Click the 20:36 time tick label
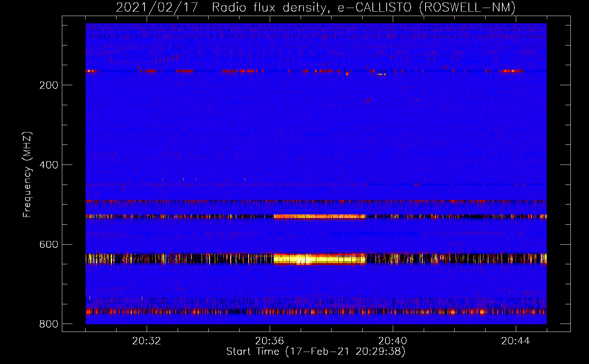 click(270, 341)
